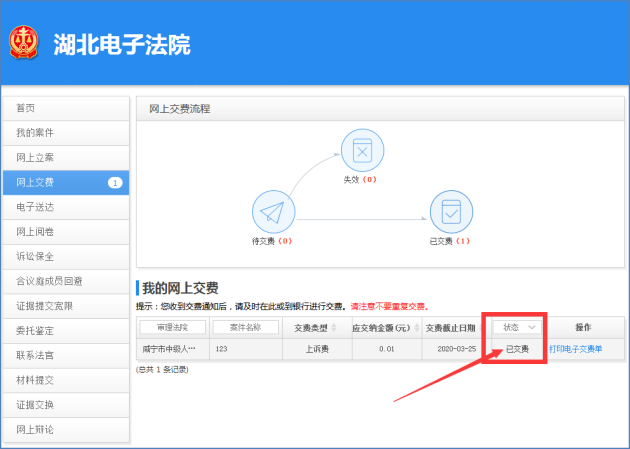Sort by 交费类型 column arrow

[334, 327]
